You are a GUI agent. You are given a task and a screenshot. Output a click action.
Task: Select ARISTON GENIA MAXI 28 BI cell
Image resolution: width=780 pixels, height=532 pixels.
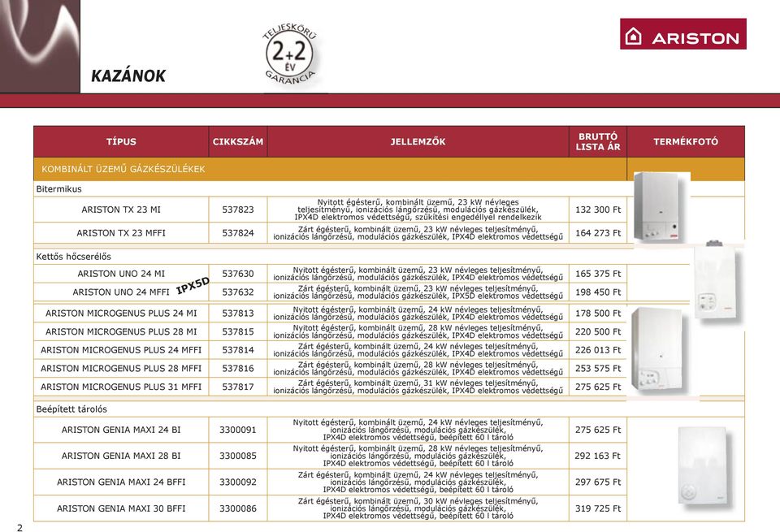click(121, 456)
